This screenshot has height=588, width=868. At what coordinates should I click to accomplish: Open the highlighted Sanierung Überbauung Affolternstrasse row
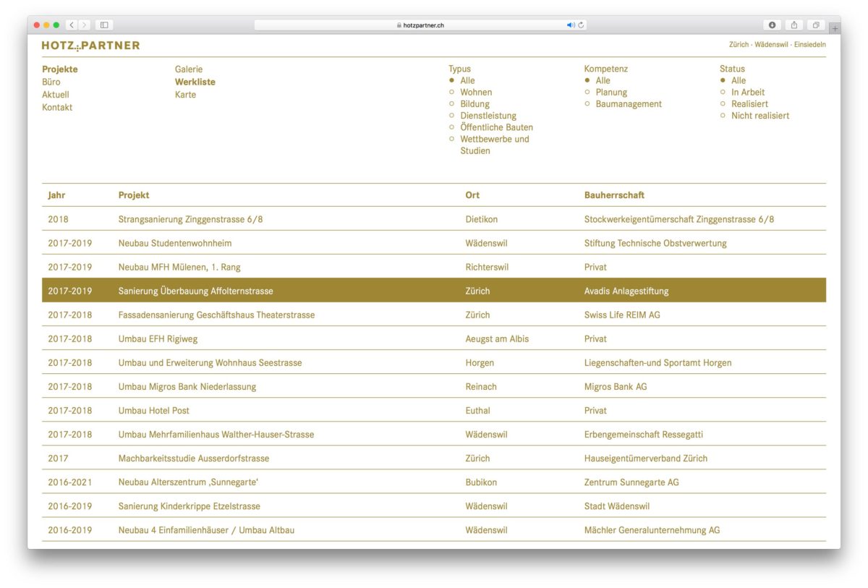196,291
